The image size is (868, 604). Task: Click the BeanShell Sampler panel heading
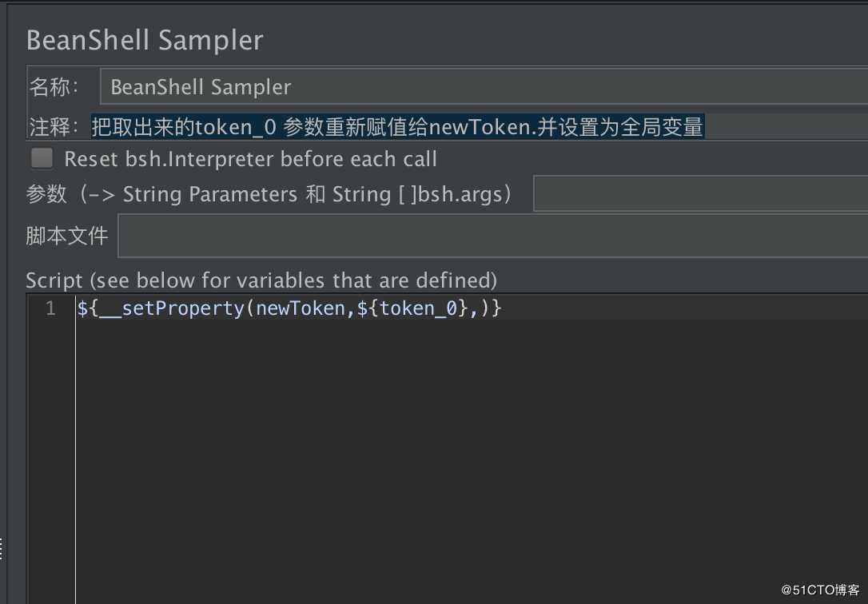145,41
